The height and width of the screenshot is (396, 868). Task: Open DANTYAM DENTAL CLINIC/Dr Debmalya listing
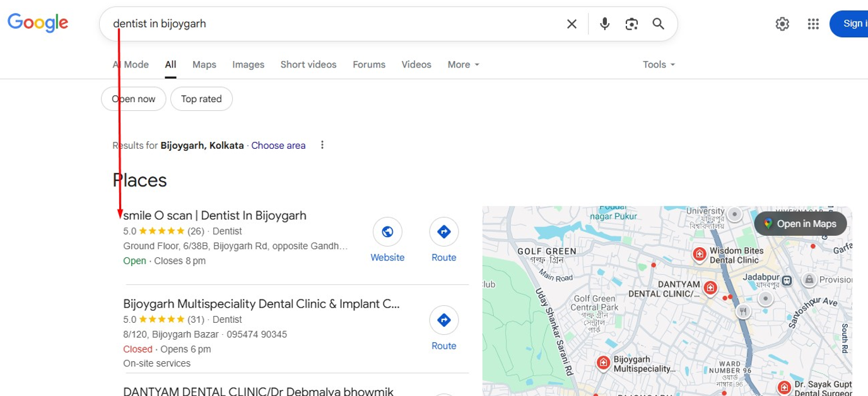(x=259, y=391)
